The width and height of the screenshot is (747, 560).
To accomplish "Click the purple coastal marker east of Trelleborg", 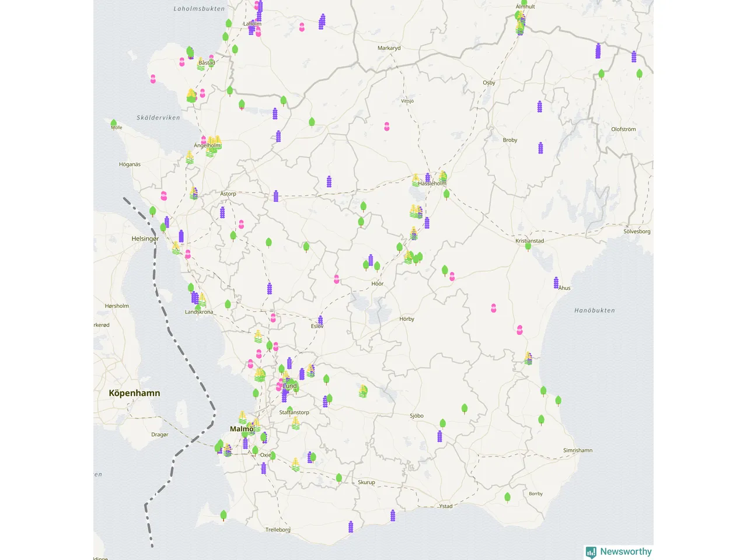I will 351,527.
